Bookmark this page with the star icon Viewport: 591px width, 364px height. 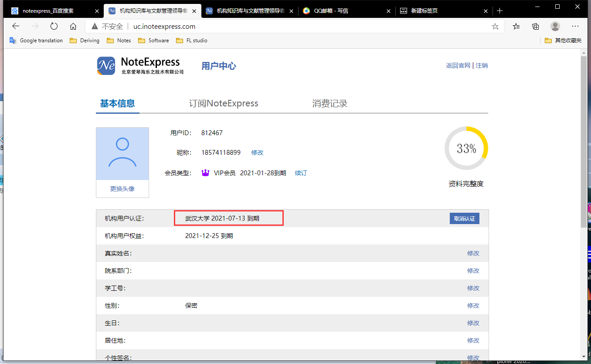pyautogui.click(x=495, y=27)
